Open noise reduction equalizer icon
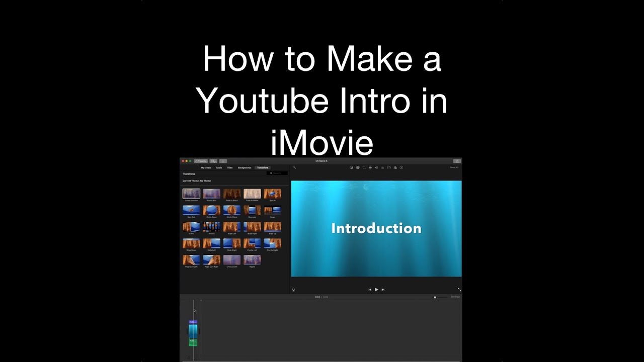Viewport: 644px width, 362px height. [382, 167]
